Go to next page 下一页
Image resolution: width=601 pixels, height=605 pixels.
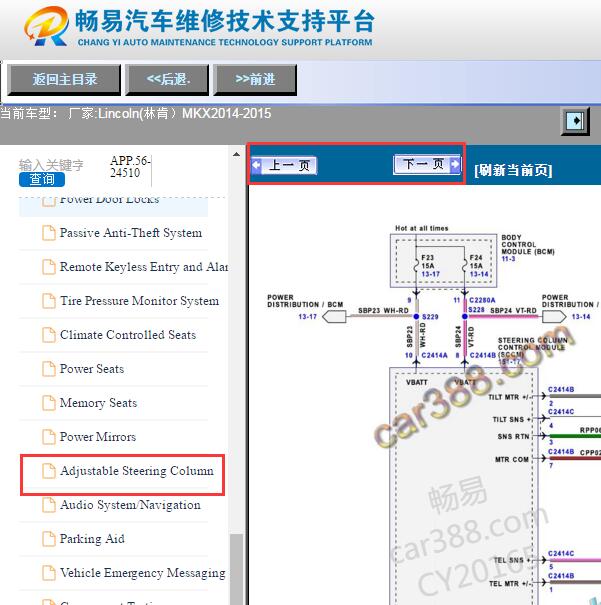pyautogui.click(x=427, y=165)
